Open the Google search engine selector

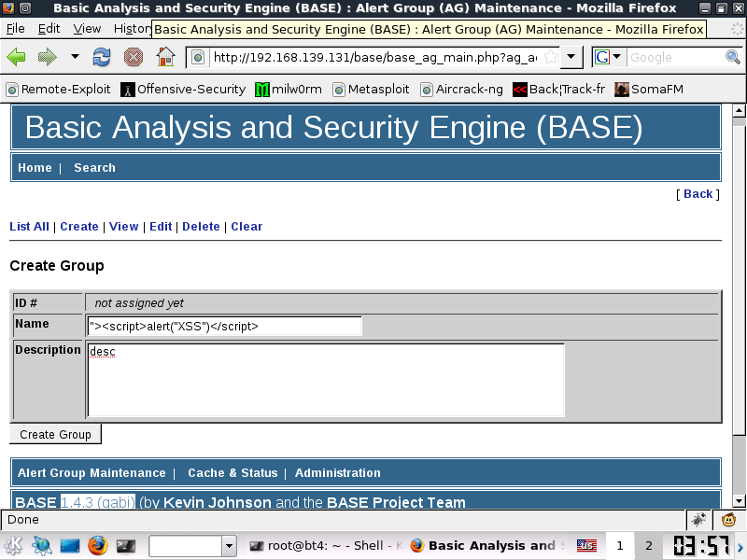(x=608, y=58)
